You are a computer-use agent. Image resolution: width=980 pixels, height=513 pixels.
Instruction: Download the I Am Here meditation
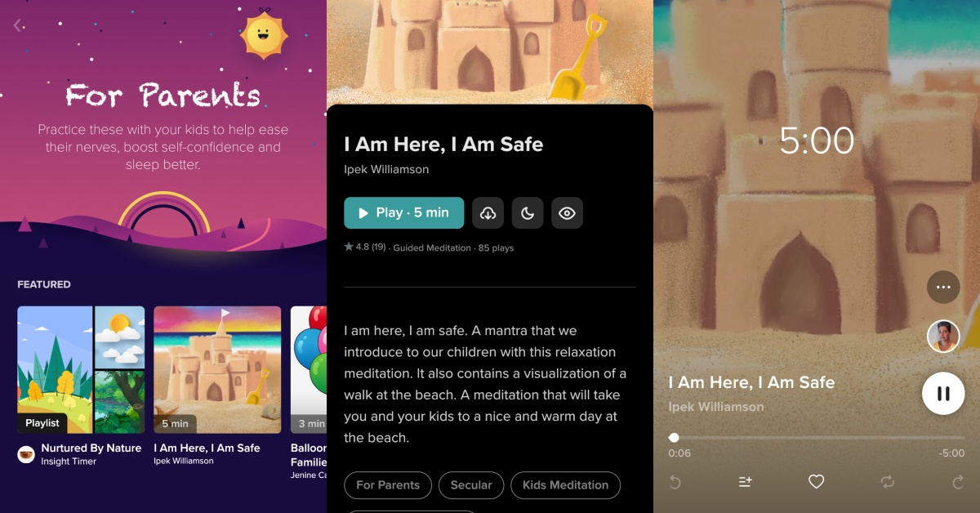coord(488,213)
